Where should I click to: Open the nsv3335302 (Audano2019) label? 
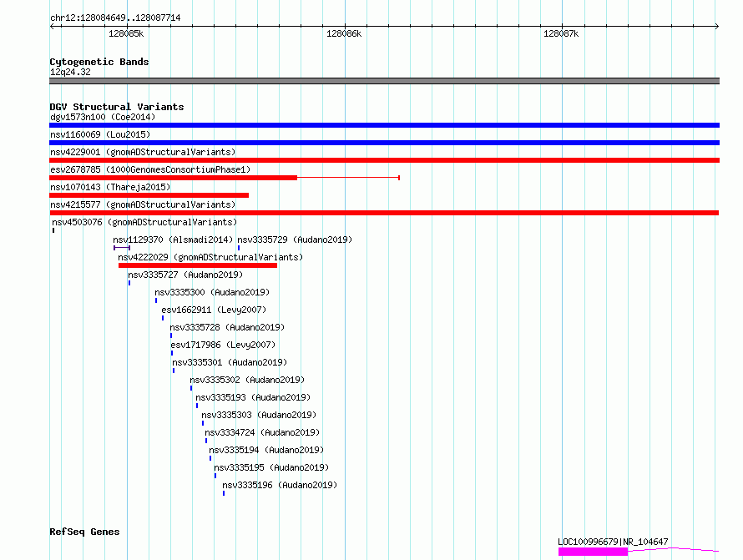coord(247,380)
